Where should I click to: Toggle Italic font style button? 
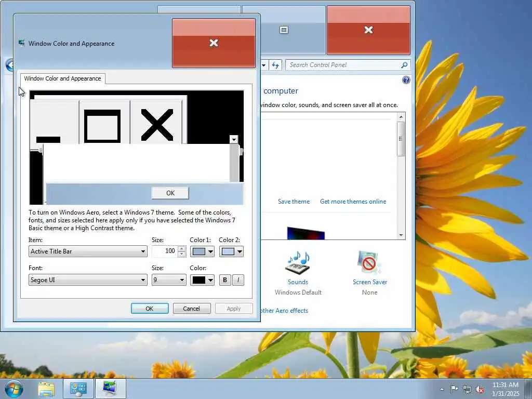click(x=238, y=280)
